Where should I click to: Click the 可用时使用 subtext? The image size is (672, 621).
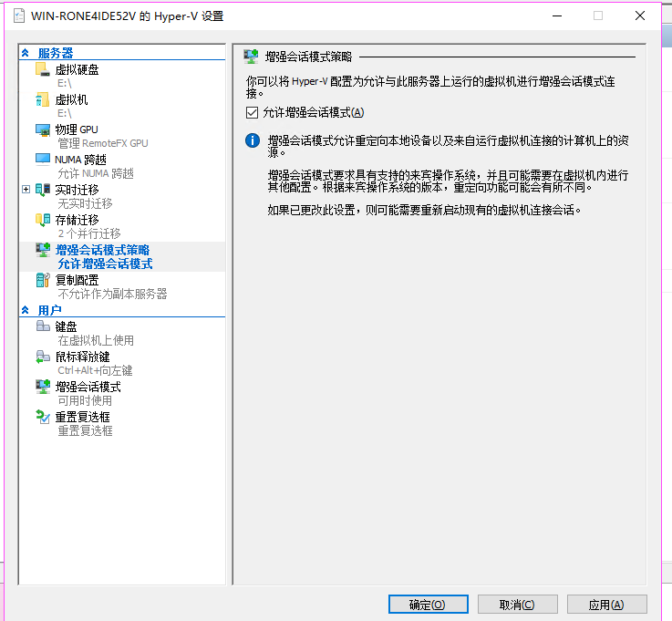click(x=85, y=400)
